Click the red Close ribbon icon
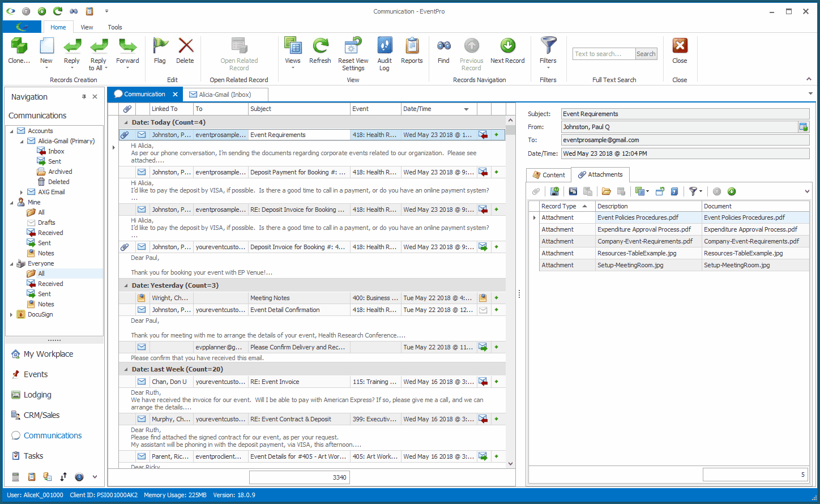The width and height of the screenshot is (820, 504). click(680, 45)
